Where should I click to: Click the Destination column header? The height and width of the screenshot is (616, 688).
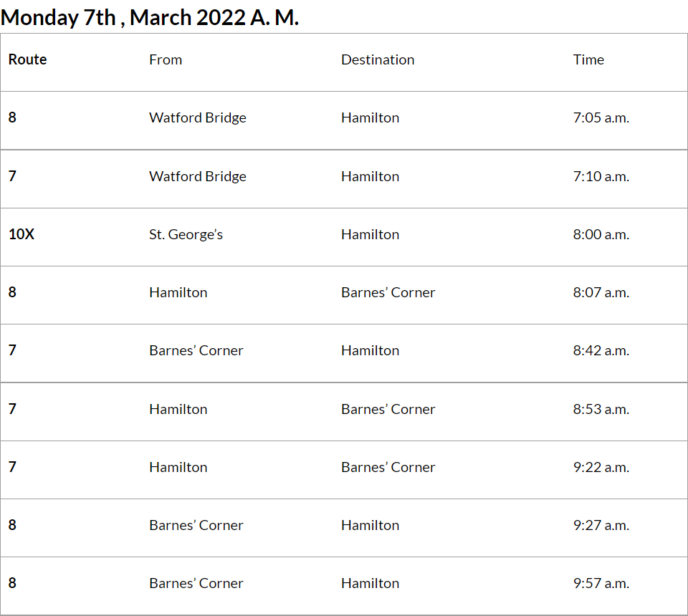pos(378,59)
